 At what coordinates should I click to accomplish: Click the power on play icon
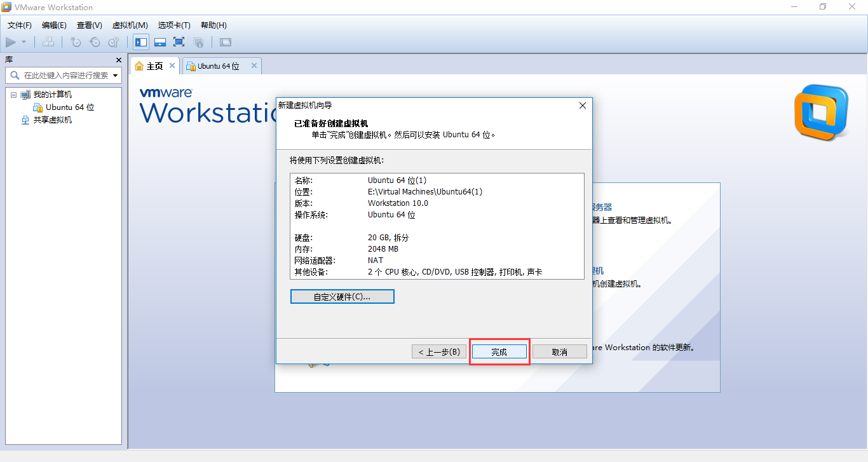[x=11, y=42]
